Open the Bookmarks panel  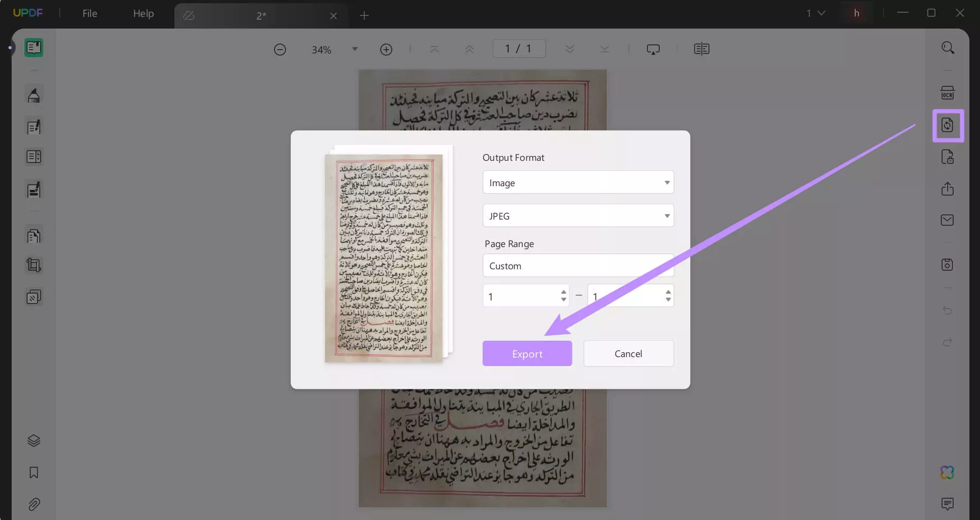tap(34, 472)
